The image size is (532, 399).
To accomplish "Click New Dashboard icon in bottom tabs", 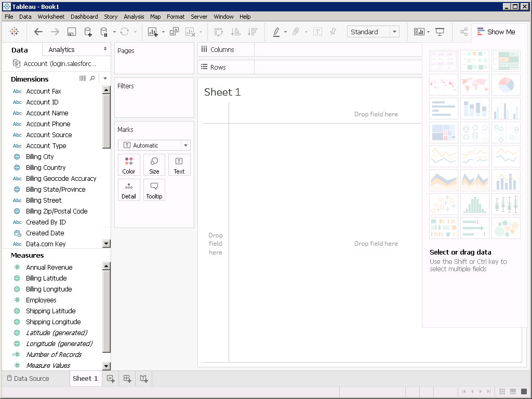I will tap(127, 379).
